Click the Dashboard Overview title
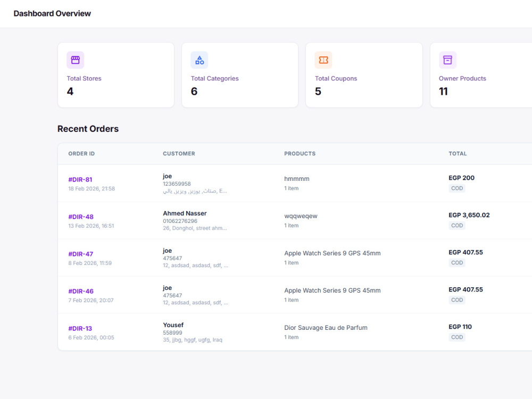The height and width of the screenshot is (399, 532). click(x=52, y=14)
